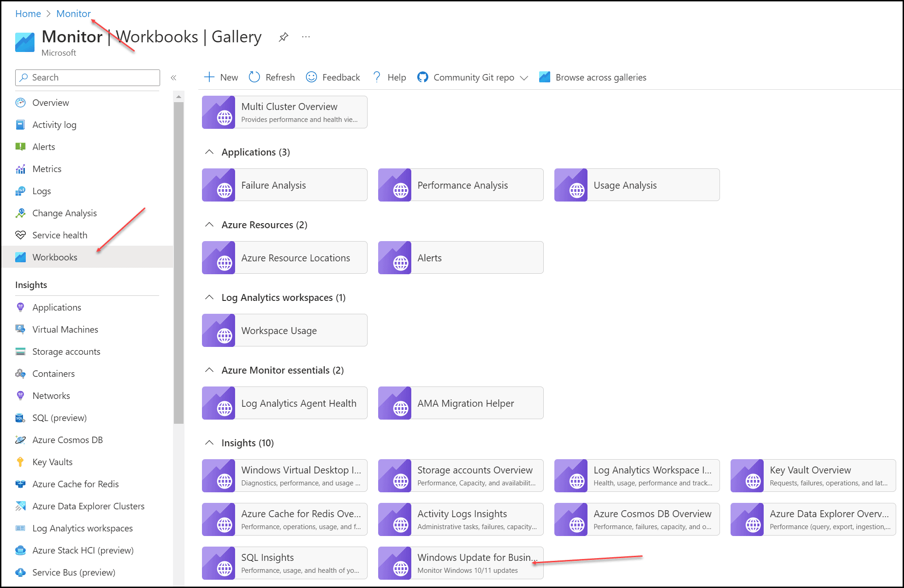Click the Refresh icon on the toolbar
Image resolution: width=904 pixels, height=588 pixels.
254,77
